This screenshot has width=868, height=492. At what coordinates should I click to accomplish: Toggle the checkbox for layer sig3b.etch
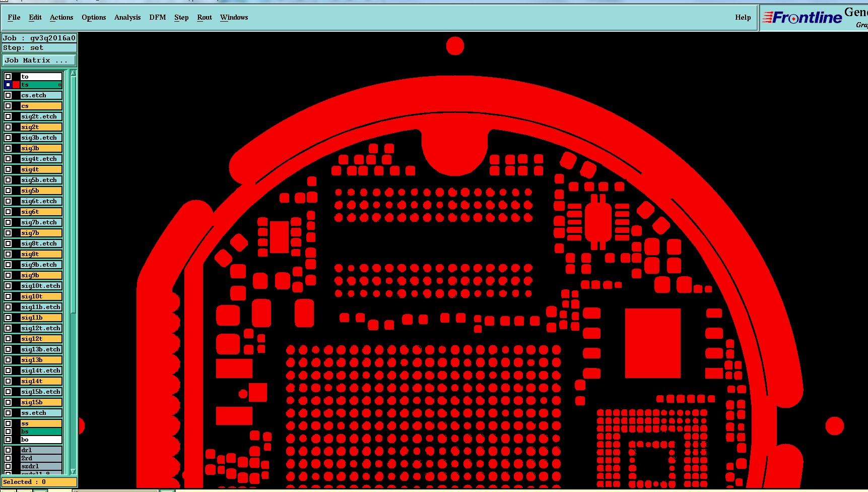[8, 138]
